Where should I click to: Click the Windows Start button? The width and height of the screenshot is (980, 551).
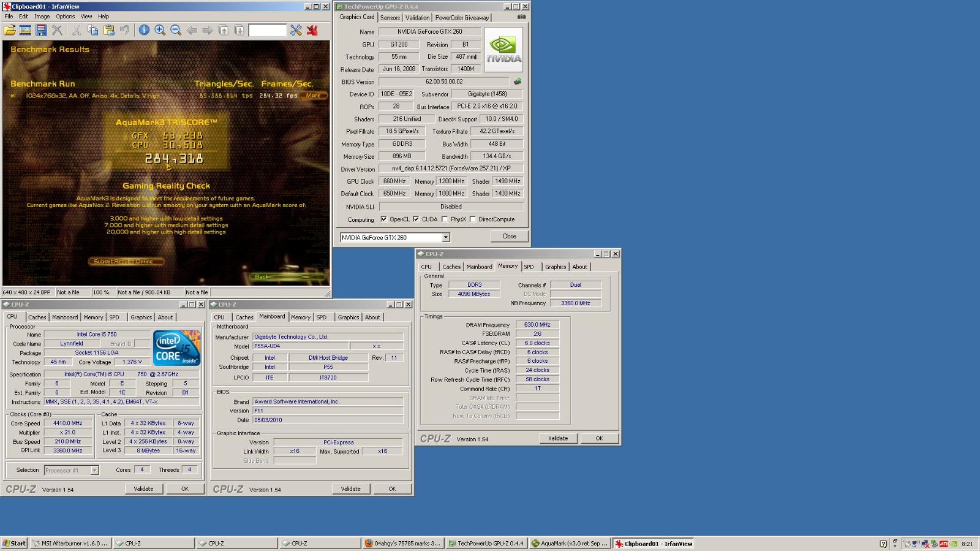tap(14, 544)
